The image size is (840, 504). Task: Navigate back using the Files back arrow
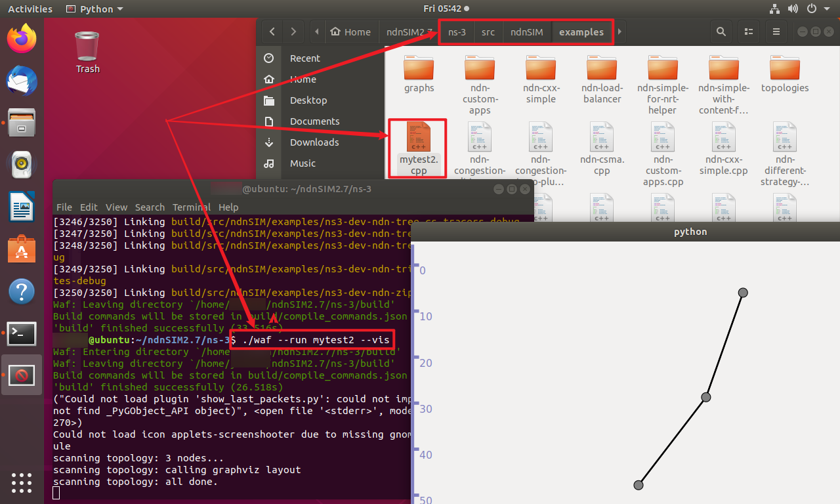272,31
